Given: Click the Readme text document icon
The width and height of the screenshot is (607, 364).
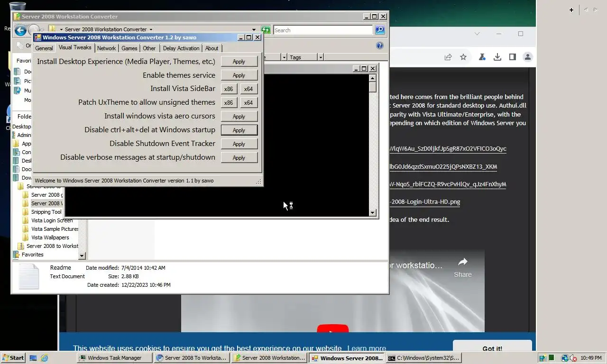Looking at the screenshot, I should click(28, 276).
